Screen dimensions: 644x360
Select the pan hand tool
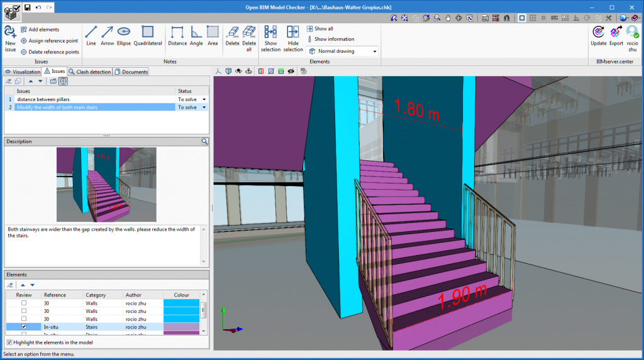point(448,18)
